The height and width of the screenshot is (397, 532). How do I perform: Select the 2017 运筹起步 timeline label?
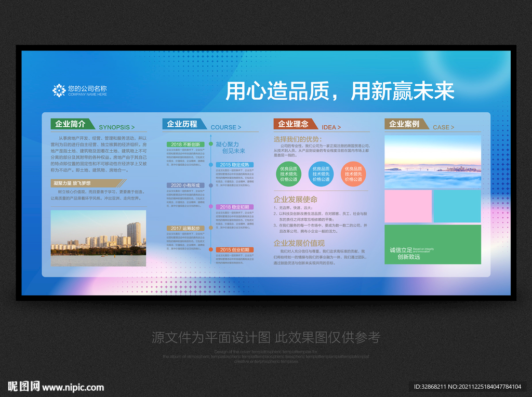pos(185,228)
